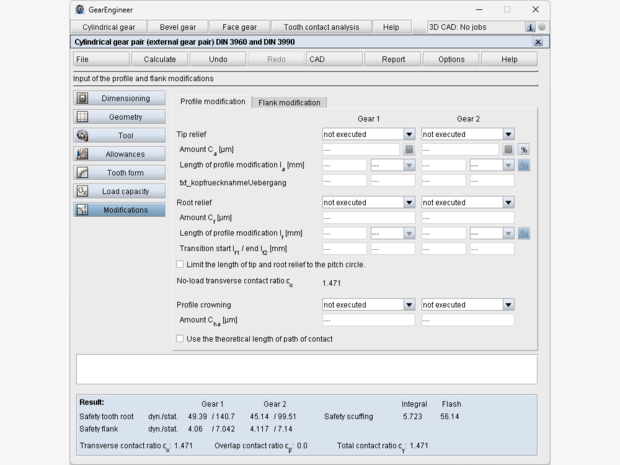
Task: Click the percent button beside tip relief amount
Action: click(524, 149)
